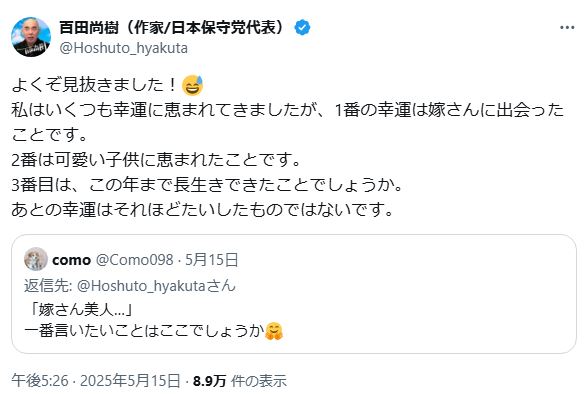Image resolution: width=588 pixels, height=394 pixels.
Task: Open the @Hoshuto_hyakuta handle under the name
Action: pyautogui.click(x=124, y=48)
